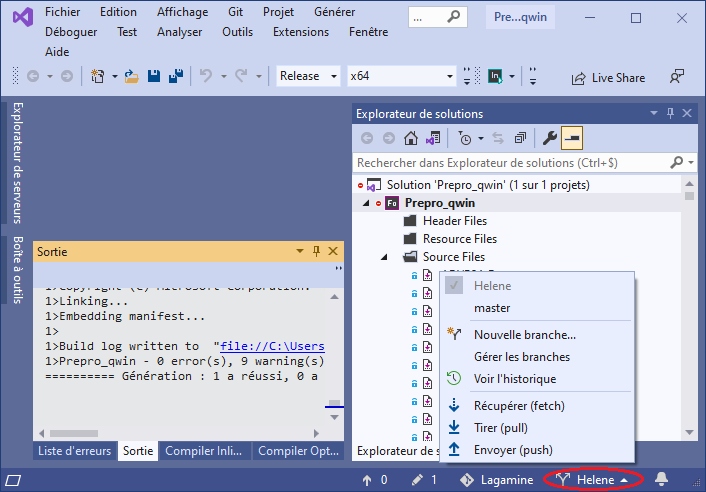Switch to the Liste d'erreurs tab
This screenshot has height=492, width=706.
[75, 452]
